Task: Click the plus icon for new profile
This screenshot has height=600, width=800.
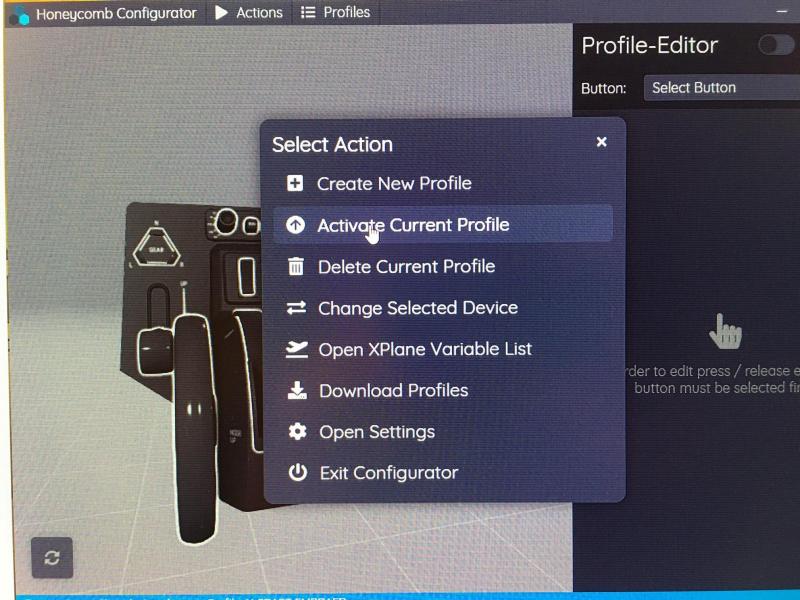Action: pos(295,183)
